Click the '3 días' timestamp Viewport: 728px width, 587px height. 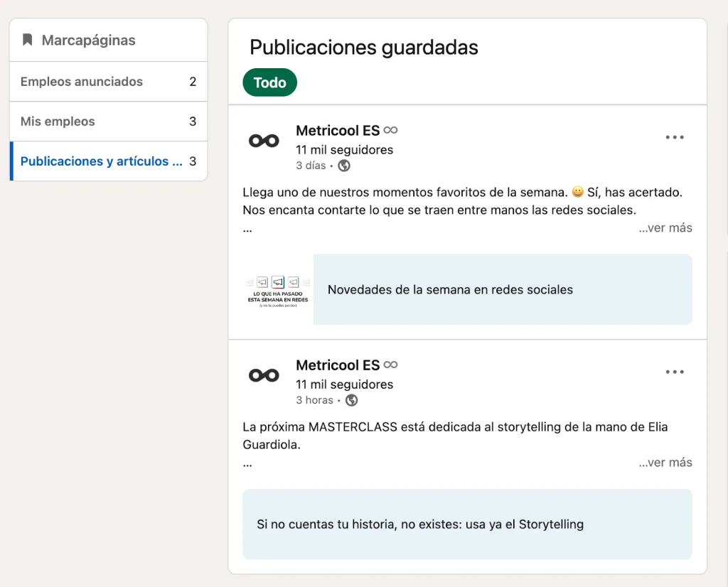311,166
